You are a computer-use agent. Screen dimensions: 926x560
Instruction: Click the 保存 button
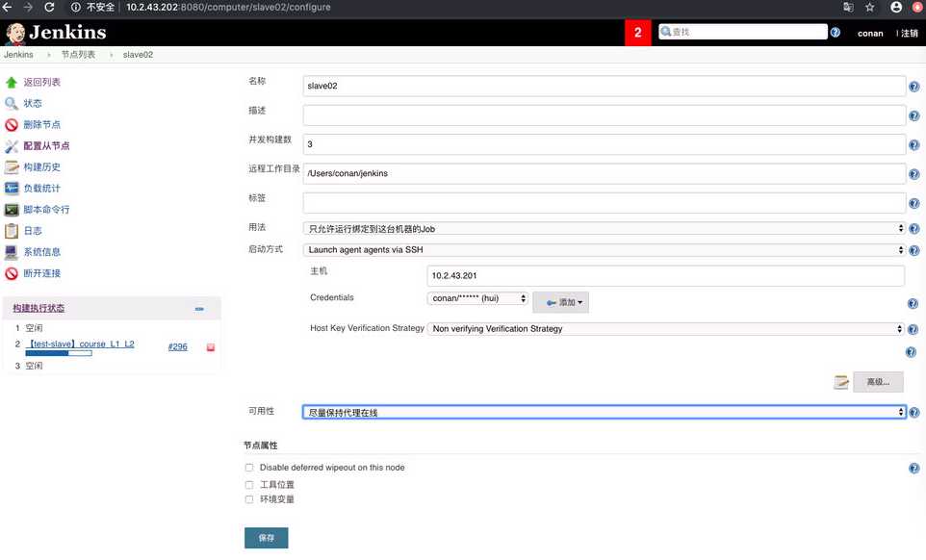pos(267,539)
